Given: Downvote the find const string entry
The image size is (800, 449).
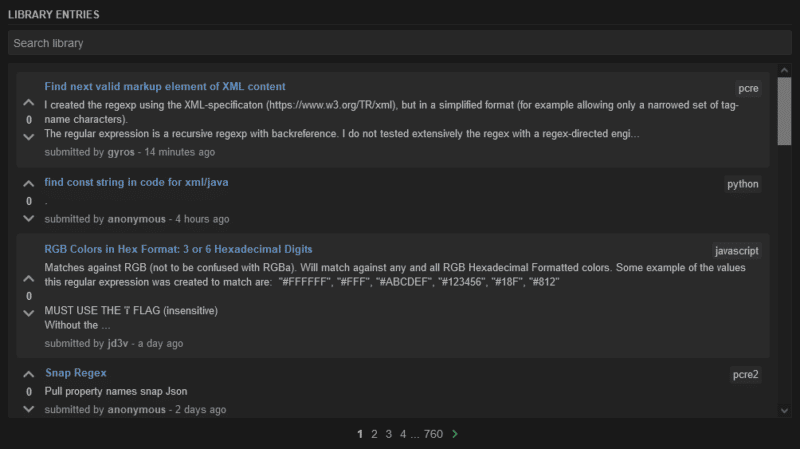Looking at the screenshot, I should point(28,217).
